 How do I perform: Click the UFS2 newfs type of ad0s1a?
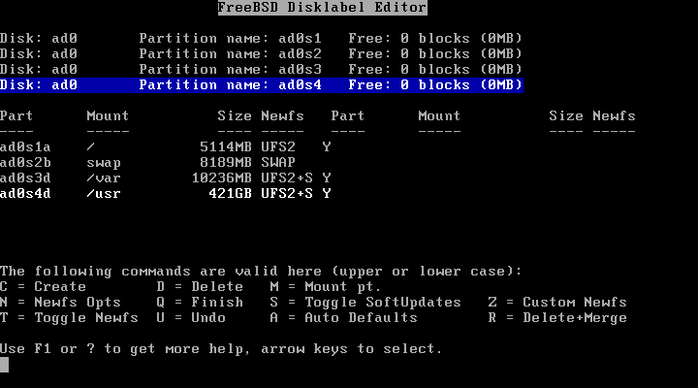point(278,147)
